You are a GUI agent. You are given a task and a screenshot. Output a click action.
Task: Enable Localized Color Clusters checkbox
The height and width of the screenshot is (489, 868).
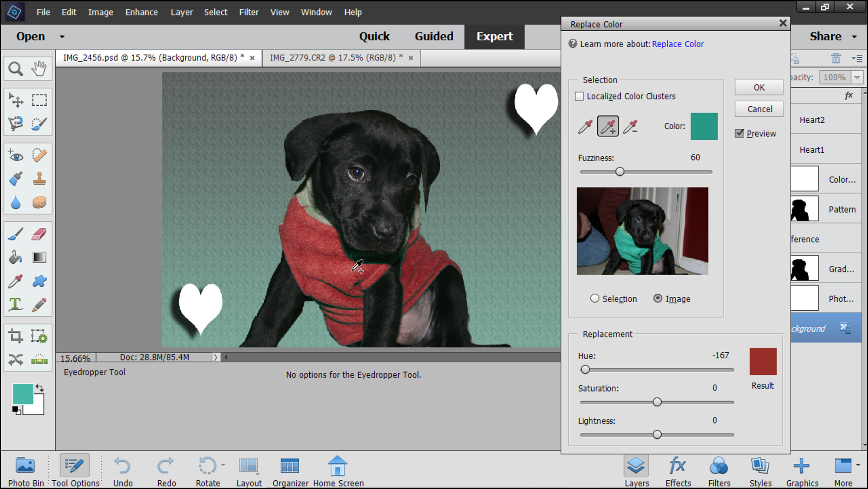click(580, 96)
